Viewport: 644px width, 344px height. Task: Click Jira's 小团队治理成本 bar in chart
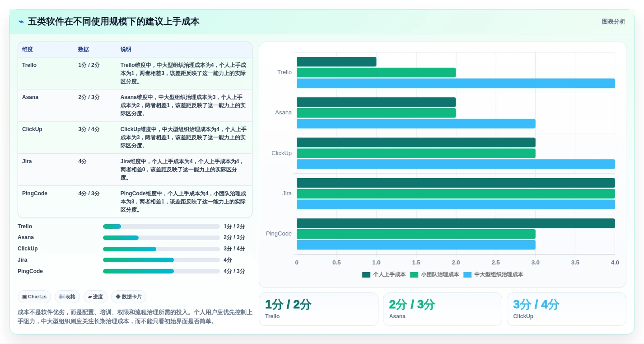[456, 194]
